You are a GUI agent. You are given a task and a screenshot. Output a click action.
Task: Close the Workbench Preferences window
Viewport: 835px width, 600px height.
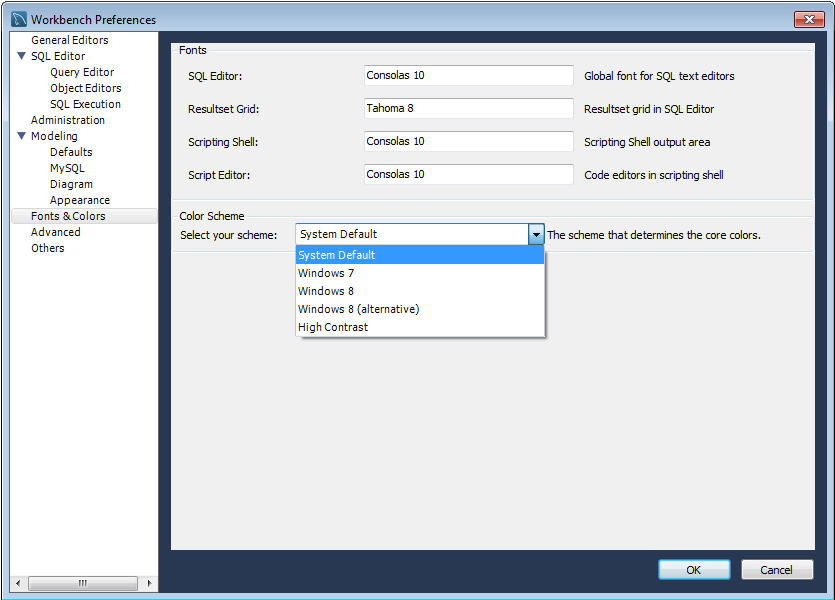point(809,19)
